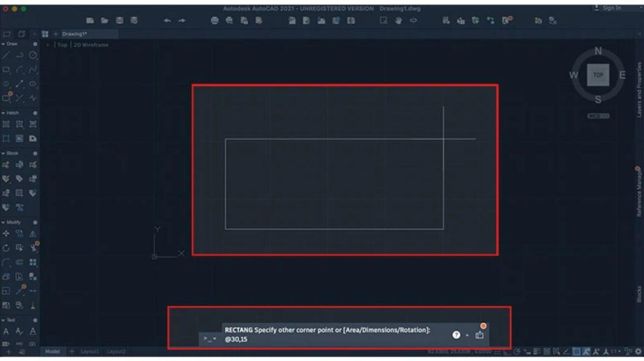Click the share icon in command line
This screenshot has width=644, height=361.
479,335
